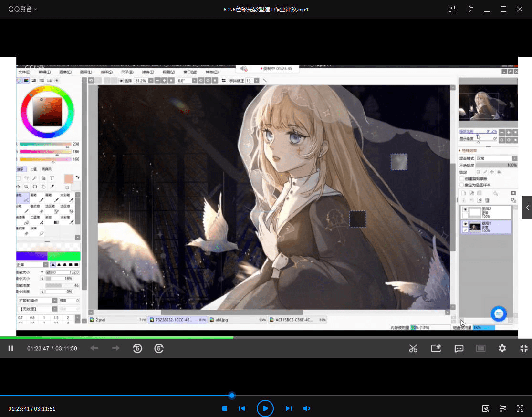Toggle the color wheel panel icon
Image resolution: width=532 pixels, height=417 pixels.
tap(18, 81)
